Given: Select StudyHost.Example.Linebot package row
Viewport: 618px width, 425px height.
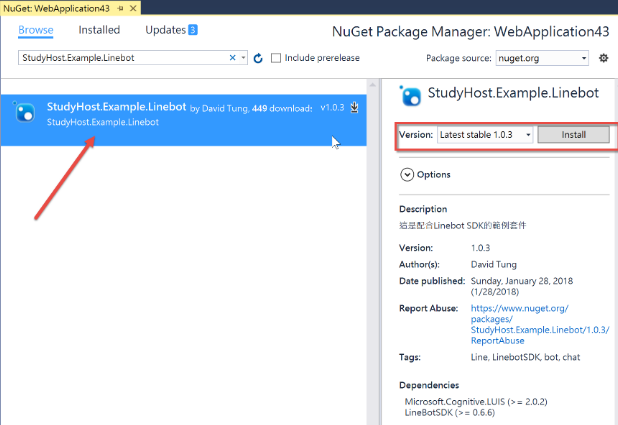Looking at the screenshot, I should point(184,120).
